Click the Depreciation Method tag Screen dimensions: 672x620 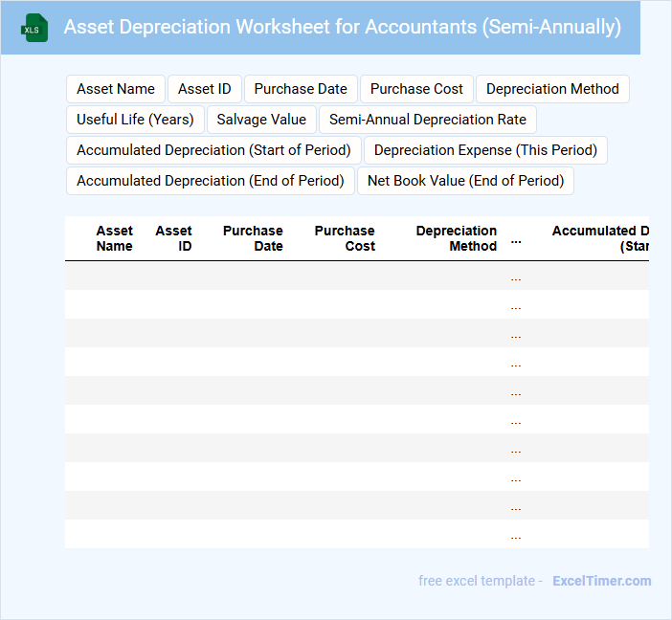coord(552,89)
